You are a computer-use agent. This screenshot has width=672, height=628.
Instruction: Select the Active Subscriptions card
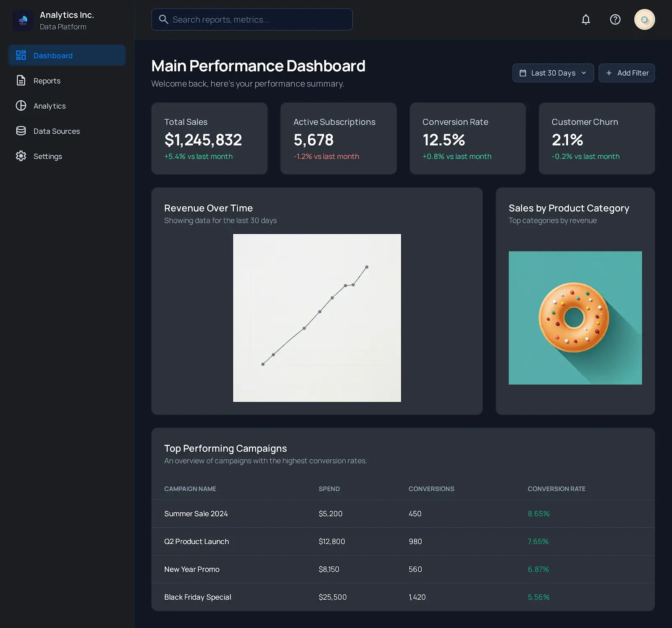pyautogui.click(x=339, y=139)
